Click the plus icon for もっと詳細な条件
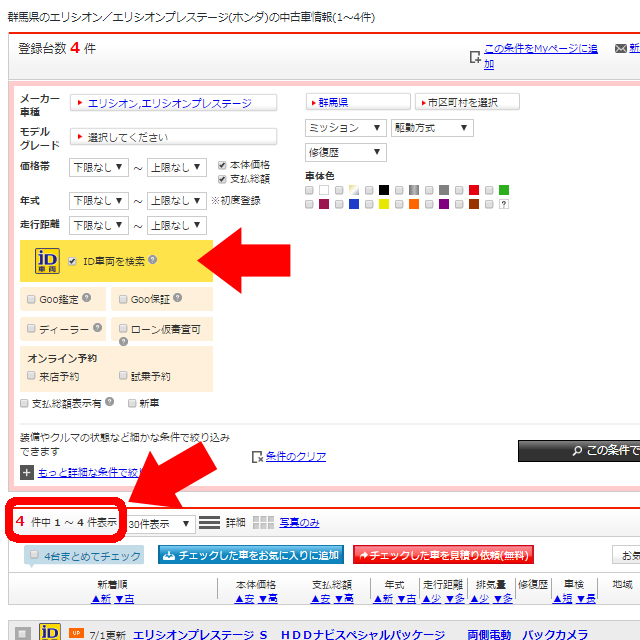The width and height of the screenshot is (640, 640). tap(26, 472)
